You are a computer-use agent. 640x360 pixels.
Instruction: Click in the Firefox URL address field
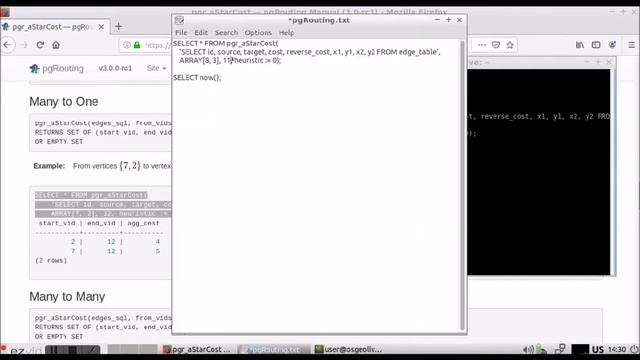coord(157,45)
